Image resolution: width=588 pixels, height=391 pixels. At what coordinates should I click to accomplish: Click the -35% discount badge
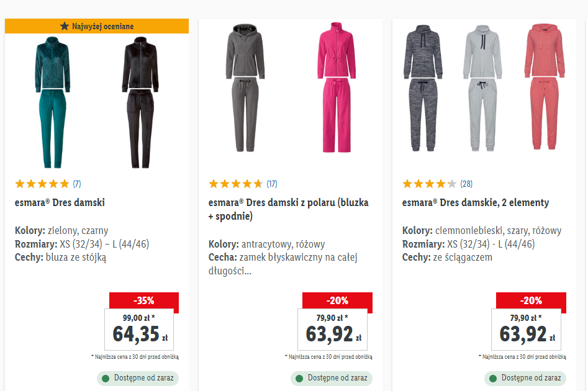144,300
